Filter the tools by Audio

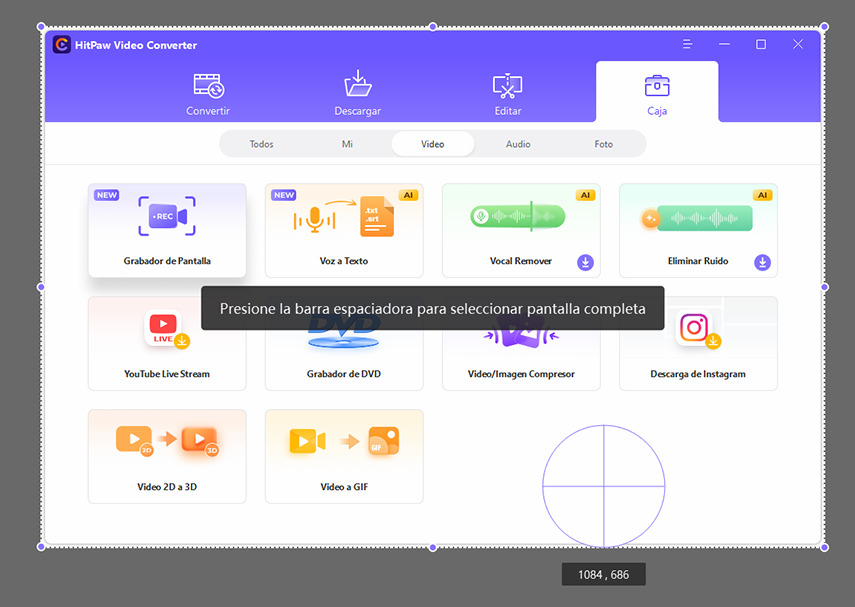click(518, 144)
